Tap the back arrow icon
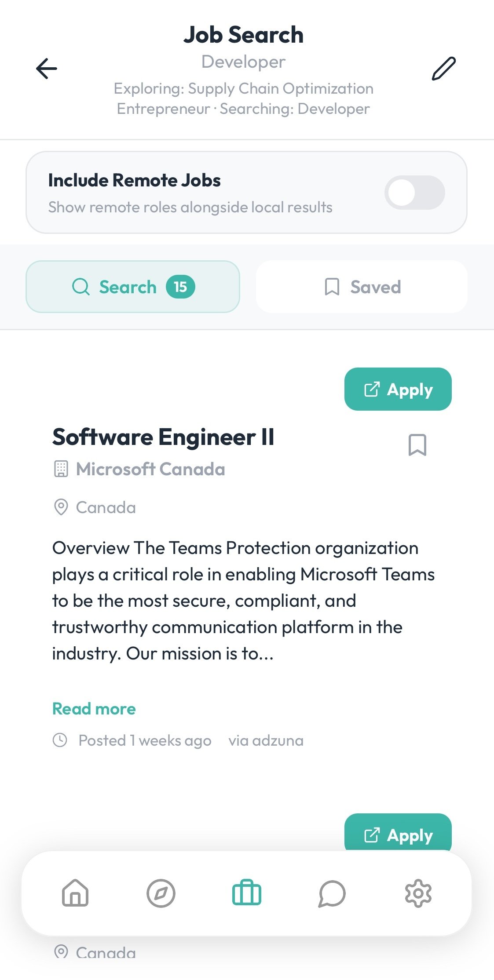494x980 pixels. (47, 69)
